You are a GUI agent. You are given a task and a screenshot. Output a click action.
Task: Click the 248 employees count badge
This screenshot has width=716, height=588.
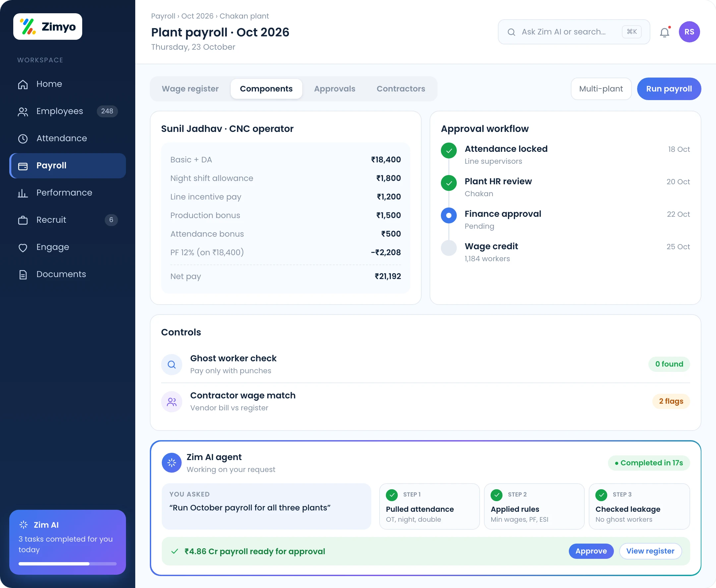pos(107,111)
